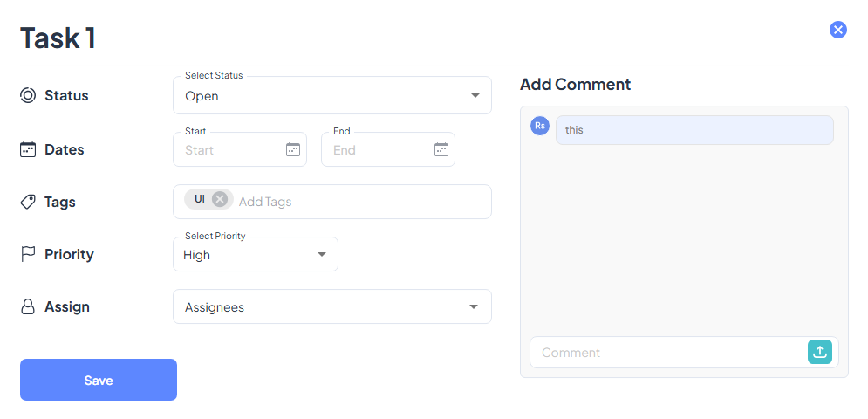Submit comment with the upload icon
This screenshot has width=868, height=419.
[x=820, y=352]
